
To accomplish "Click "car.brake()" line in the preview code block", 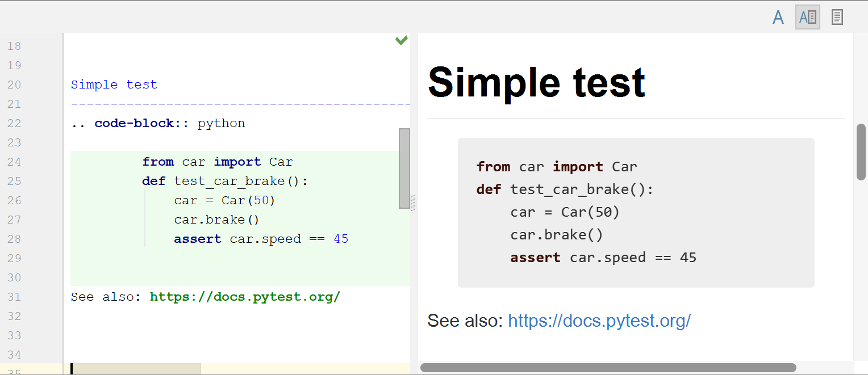I will pyautogui.click(x=556, y=235).
